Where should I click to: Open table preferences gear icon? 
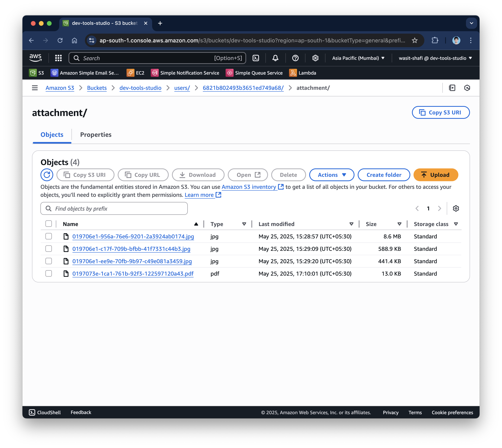pos(456,208)
